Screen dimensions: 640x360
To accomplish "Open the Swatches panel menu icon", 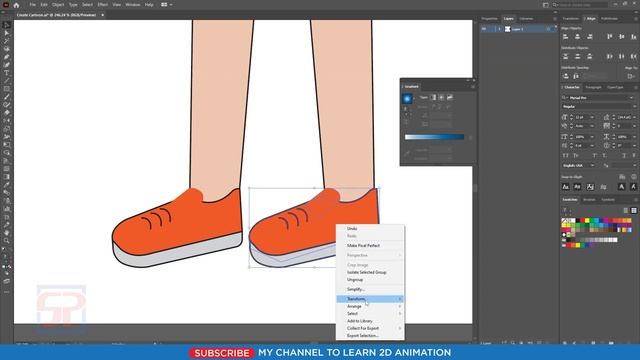I will (636, 200).
